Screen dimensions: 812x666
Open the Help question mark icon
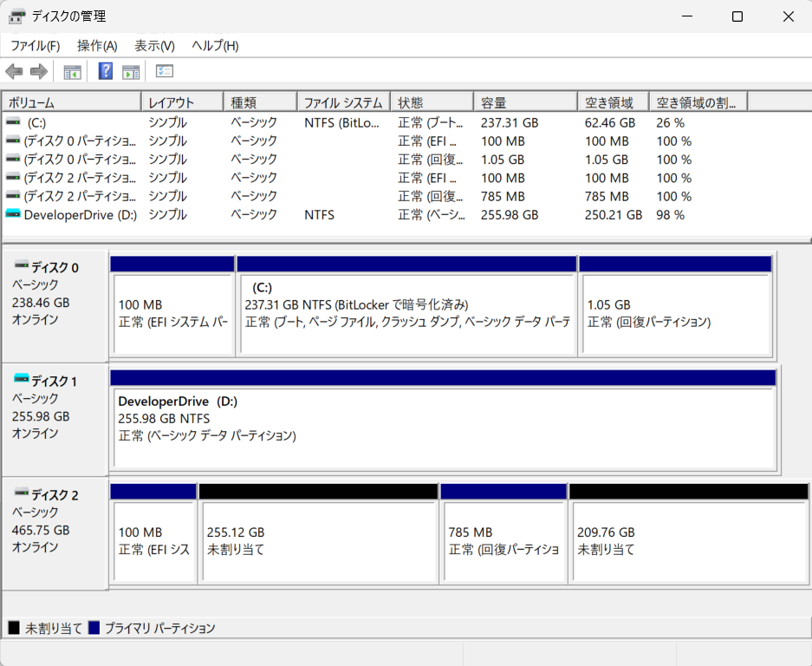coord(106,71)
